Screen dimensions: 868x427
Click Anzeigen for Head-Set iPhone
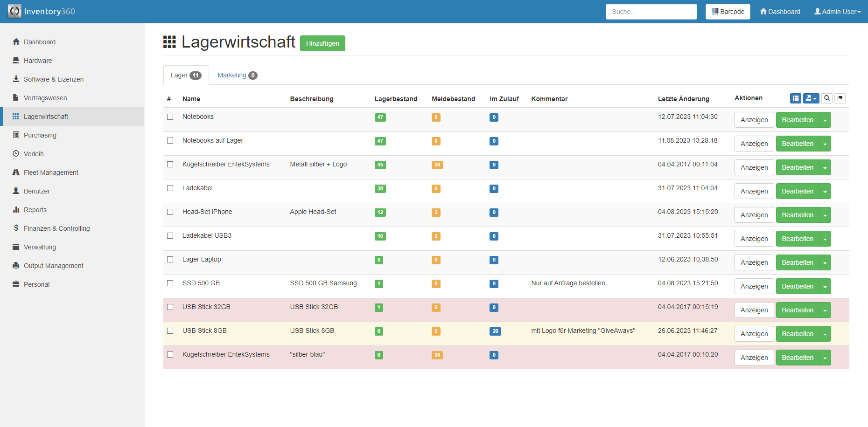(x=754, y=215)
